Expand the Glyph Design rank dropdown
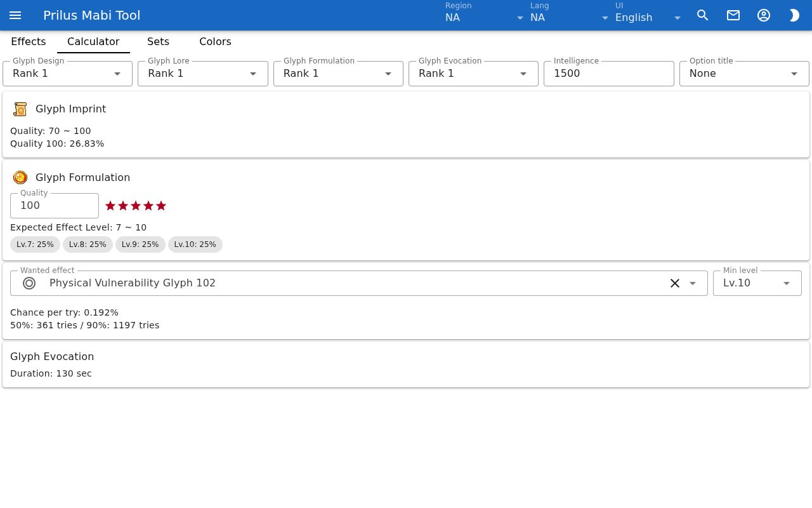This screenshot has height=508, width=812. pos(67,74)
